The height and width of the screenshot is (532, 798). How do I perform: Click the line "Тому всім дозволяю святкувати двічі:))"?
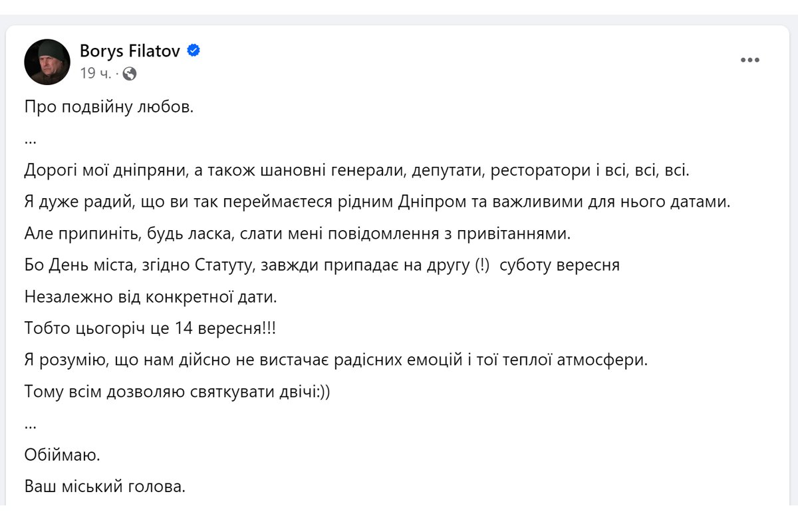[x=178, y=392]
